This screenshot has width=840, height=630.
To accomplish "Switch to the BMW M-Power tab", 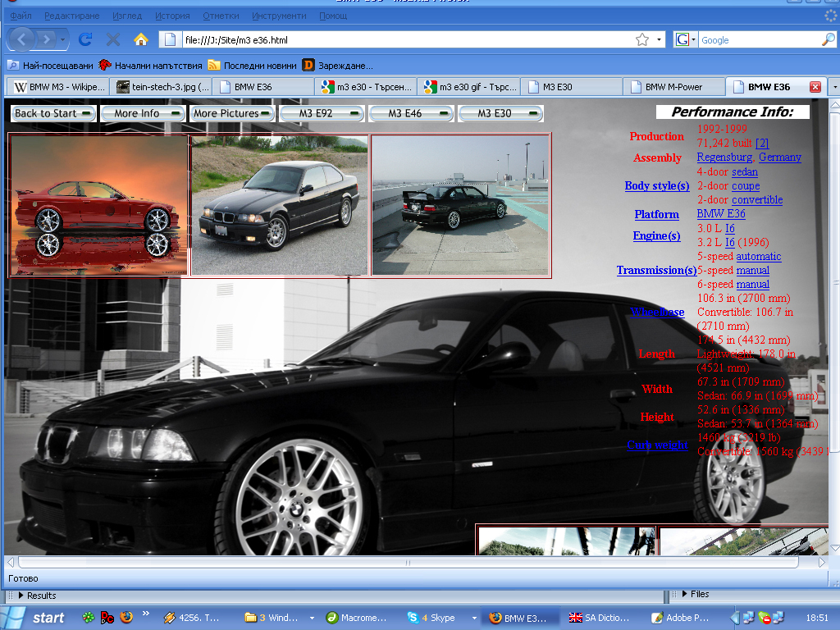I will 674,87.
